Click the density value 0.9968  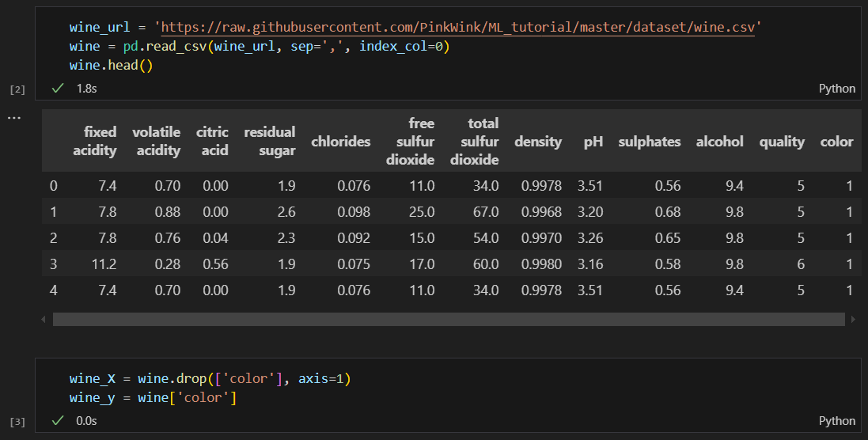point(541,212)
